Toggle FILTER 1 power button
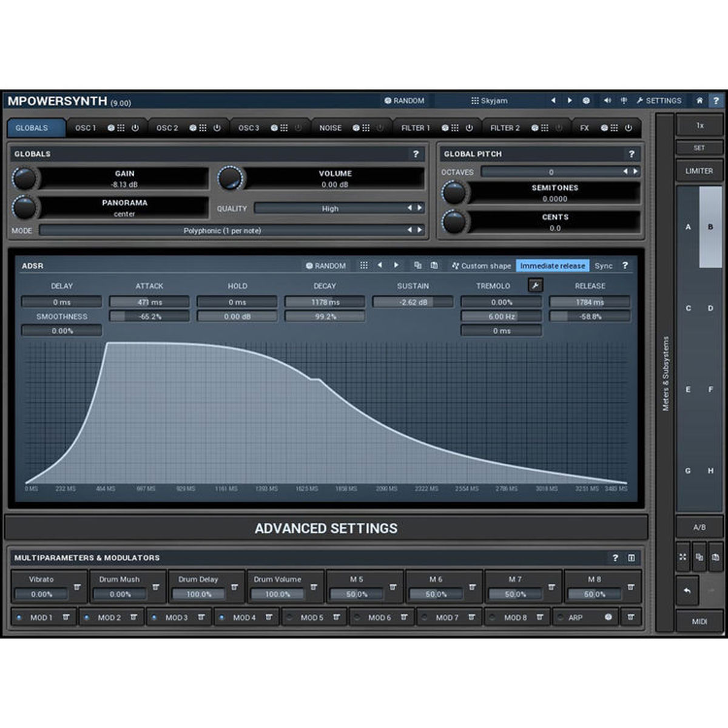This screenshot has width=728, height=728. click(469, 128)
